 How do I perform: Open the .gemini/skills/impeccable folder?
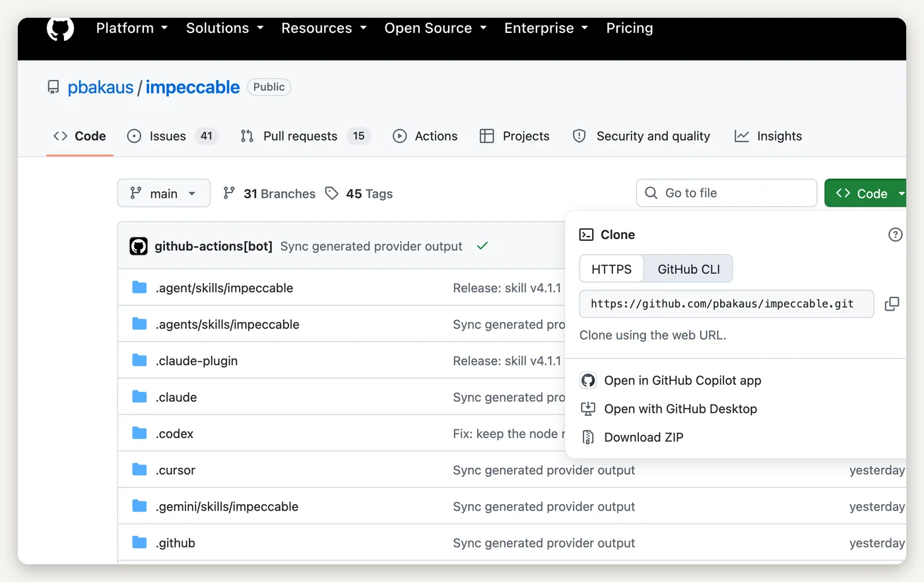pyautogui.click(x=227, y=506)
